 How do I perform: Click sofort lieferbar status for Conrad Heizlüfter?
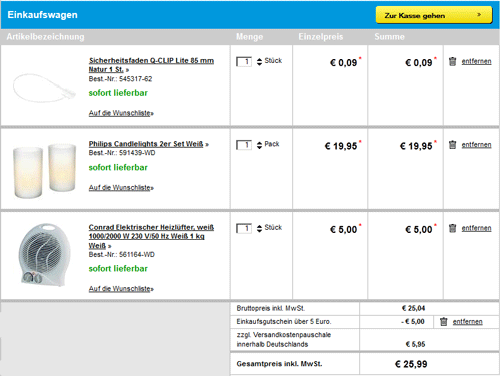click(118, 269)
